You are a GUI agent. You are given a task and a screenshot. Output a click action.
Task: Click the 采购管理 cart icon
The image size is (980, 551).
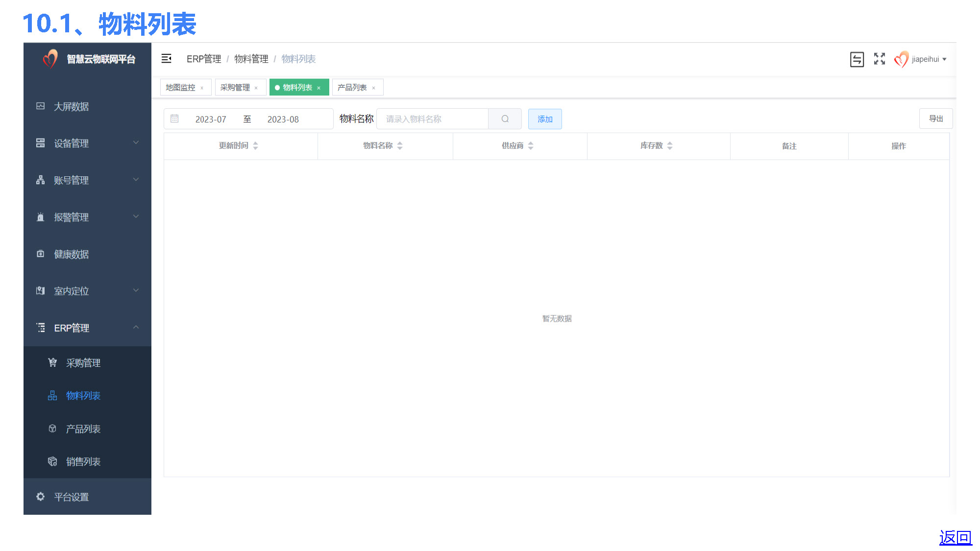52,362
